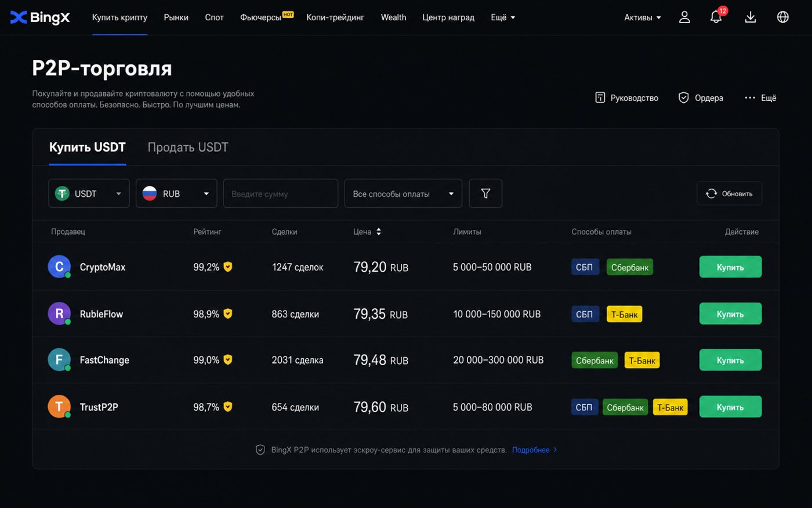Expand the Активы dropdown
The height and width of the screenshot is (508, 812).
643,17
